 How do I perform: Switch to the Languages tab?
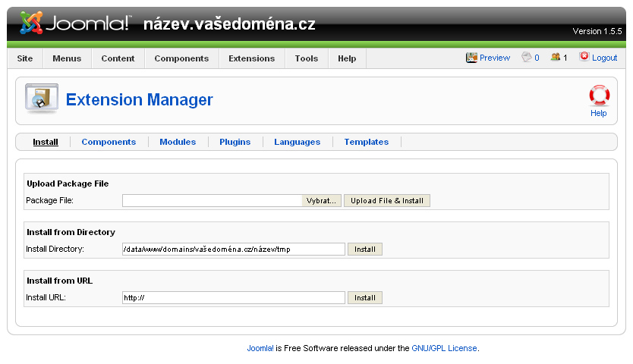click(297, 142)
